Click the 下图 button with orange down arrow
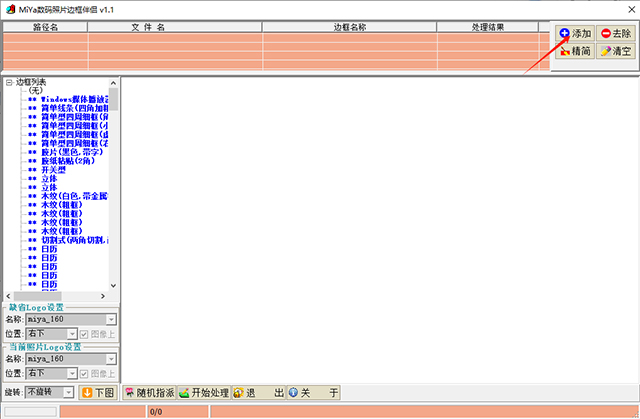Viewport: 640px width, 419px height. [x=98, y=392]
